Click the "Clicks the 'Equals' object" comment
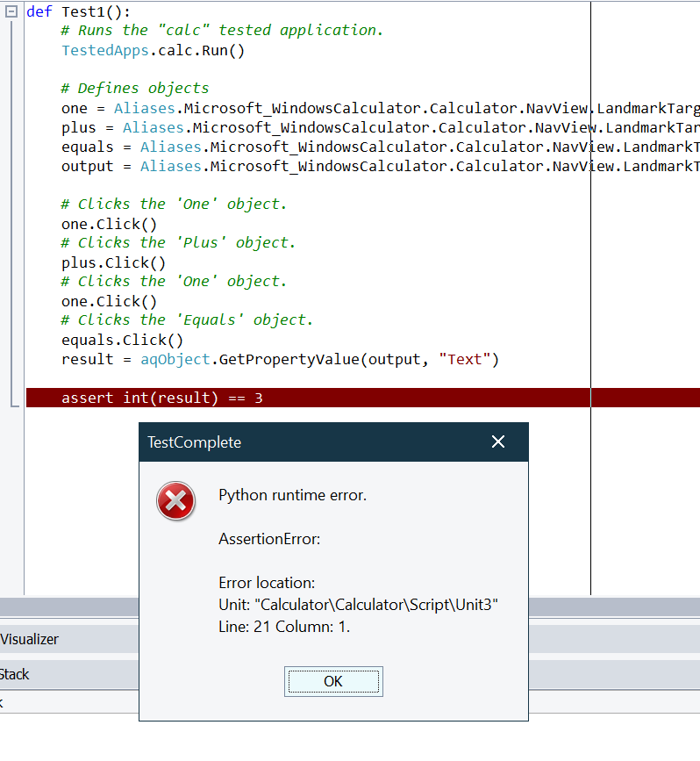The height and width of the screenshot is (761, 700). click(x=187, y=320)
